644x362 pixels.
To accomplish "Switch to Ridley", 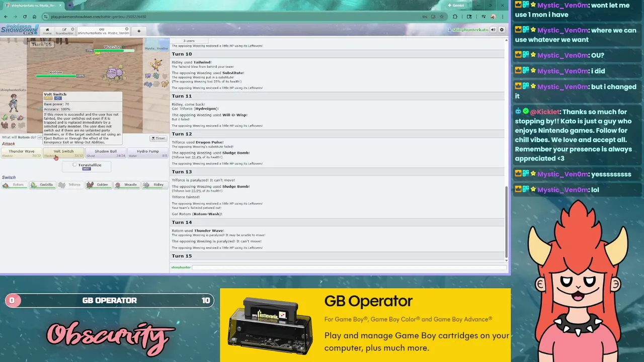I will [x=155, y=185].
